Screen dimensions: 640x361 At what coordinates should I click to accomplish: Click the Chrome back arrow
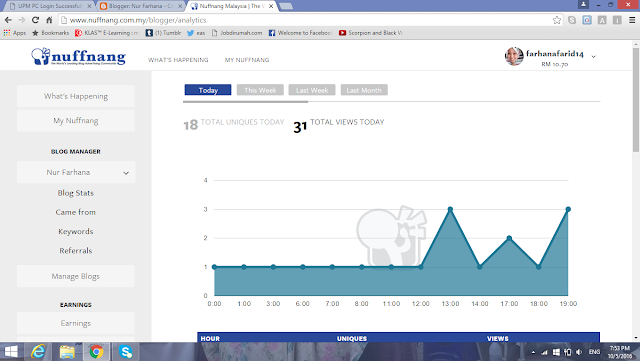[8, 20]
